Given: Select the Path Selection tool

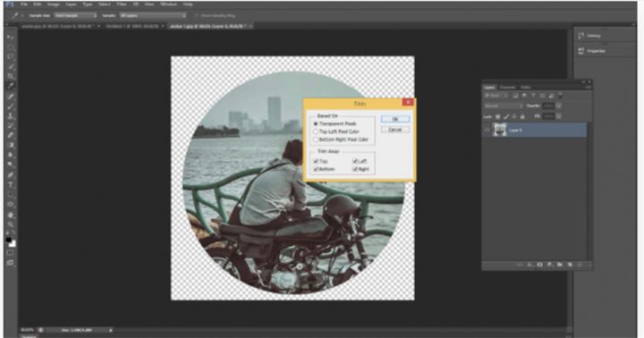Looking at the screenshot, I should [x=10, y=195].
